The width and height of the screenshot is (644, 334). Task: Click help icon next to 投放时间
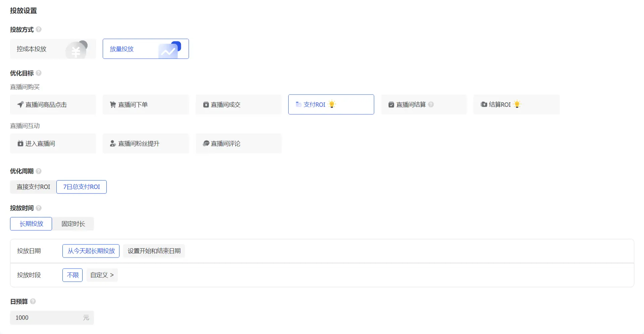39,208
